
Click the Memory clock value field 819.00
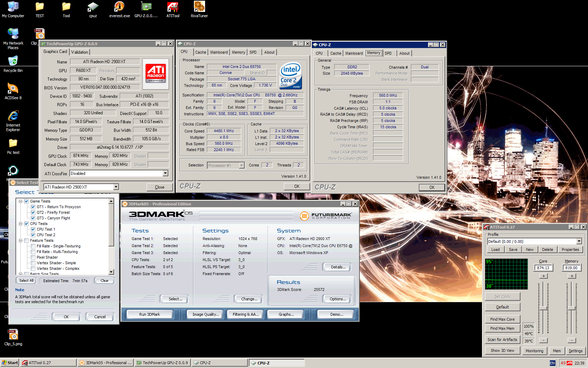coord(571,268)
